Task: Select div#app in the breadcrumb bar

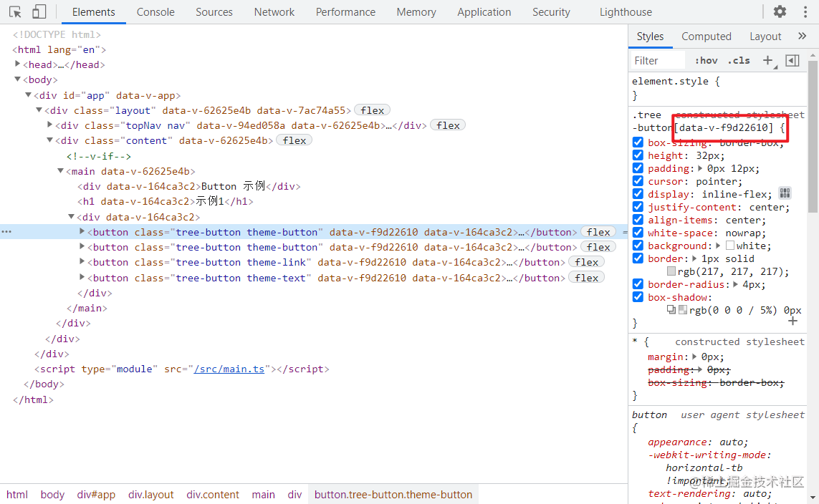Action: 96,494
